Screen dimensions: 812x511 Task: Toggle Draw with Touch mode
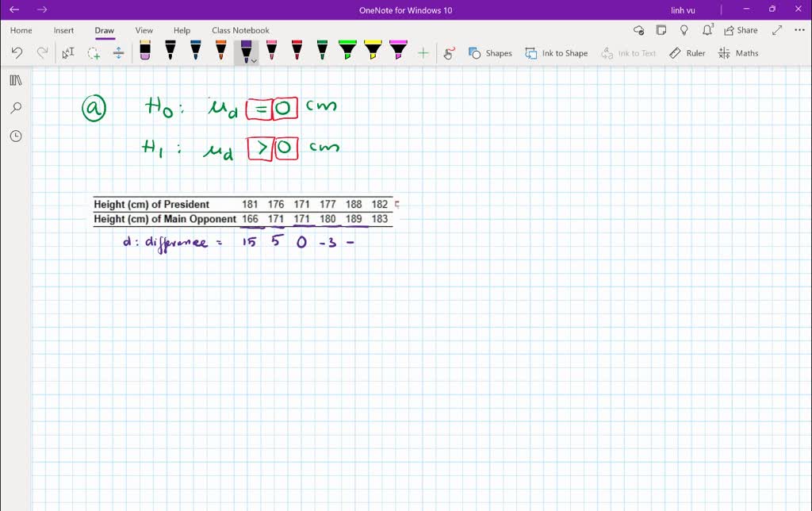(449, 53)
